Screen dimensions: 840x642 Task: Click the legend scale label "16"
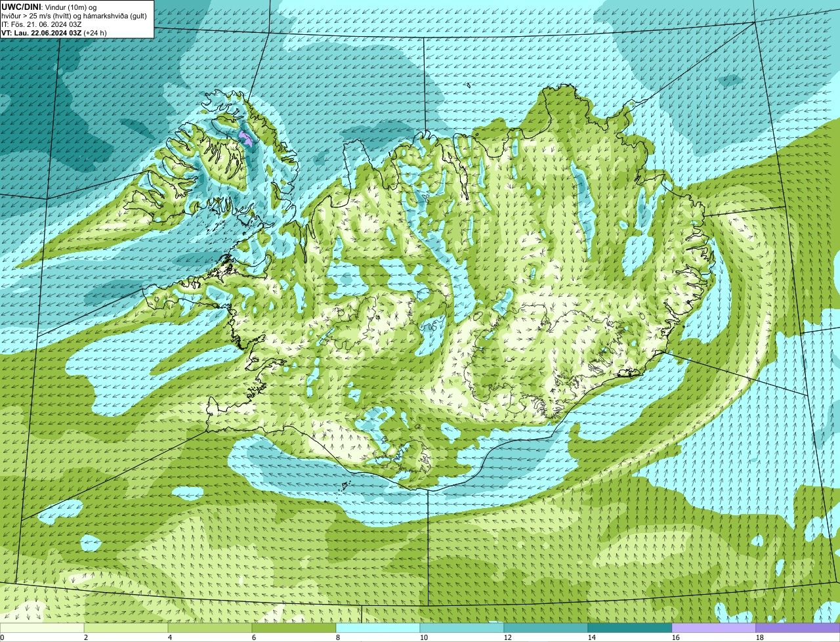coord(676,637)
